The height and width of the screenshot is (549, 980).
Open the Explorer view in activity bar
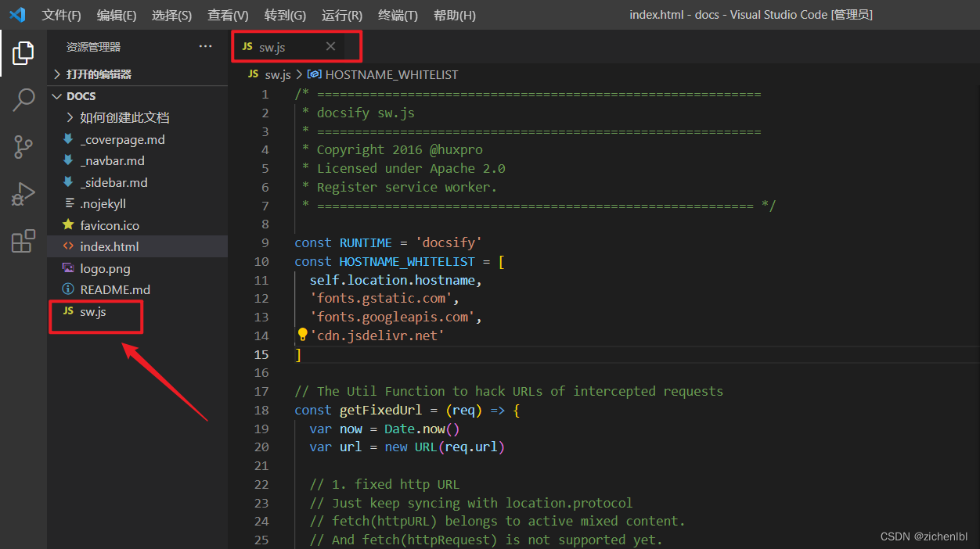point(23,53)
